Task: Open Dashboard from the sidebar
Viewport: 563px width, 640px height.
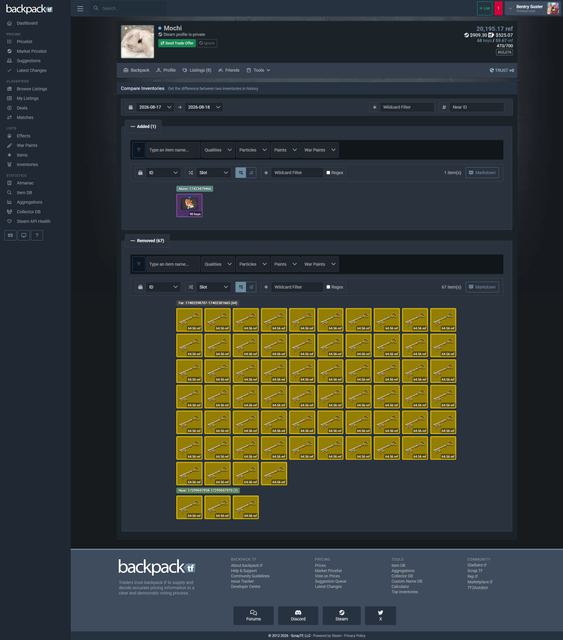Action: tap(27, 23)
